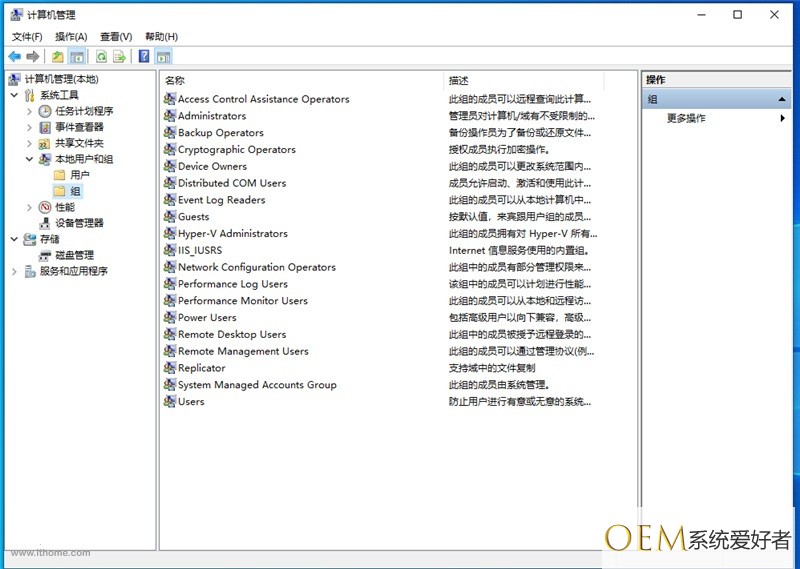
Task: Click the Up one level toolbar icon
Action: (58, 57)
